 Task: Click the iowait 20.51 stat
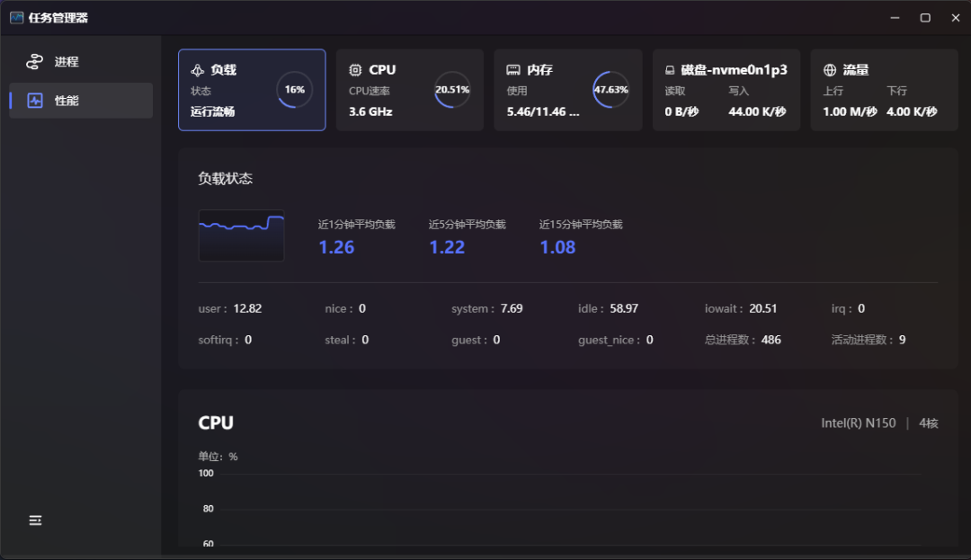coord(741,309)
